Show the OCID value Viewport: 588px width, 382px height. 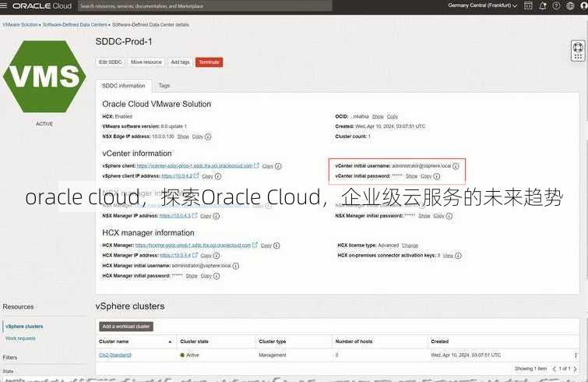[x=378, y=117]
